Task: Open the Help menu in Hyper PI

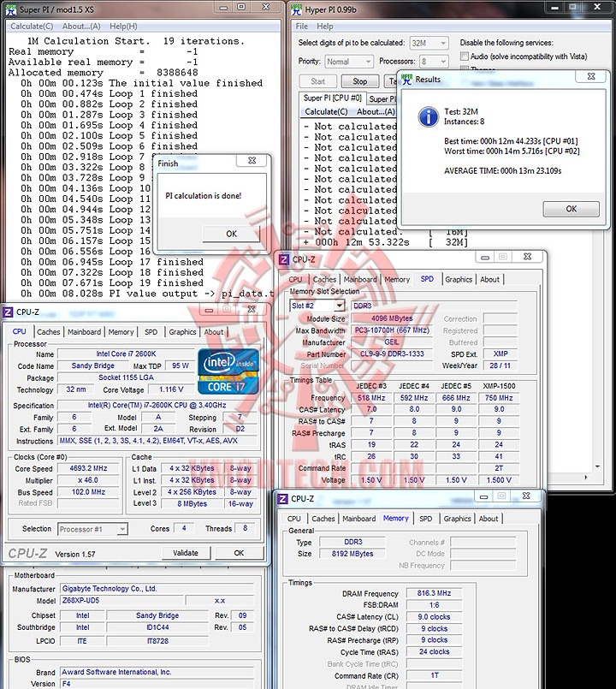Action: pyautogui.click(x=325, y=27)
